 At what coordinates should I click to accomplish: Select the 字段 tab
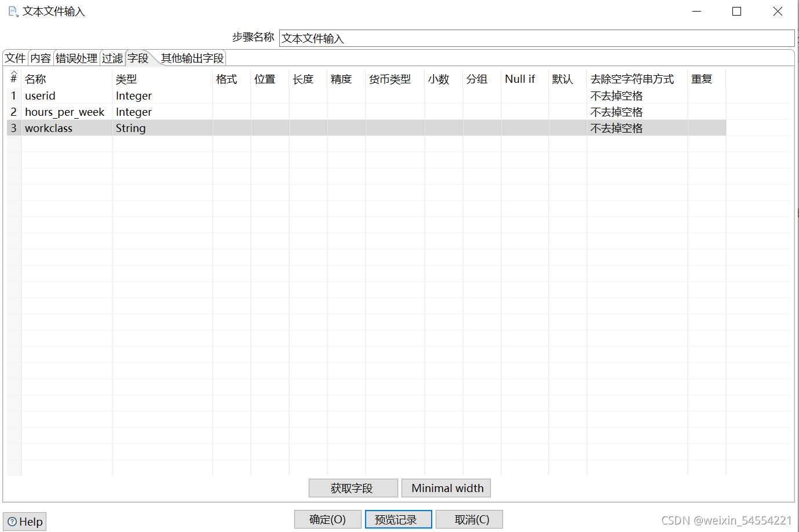coord(138,58)
